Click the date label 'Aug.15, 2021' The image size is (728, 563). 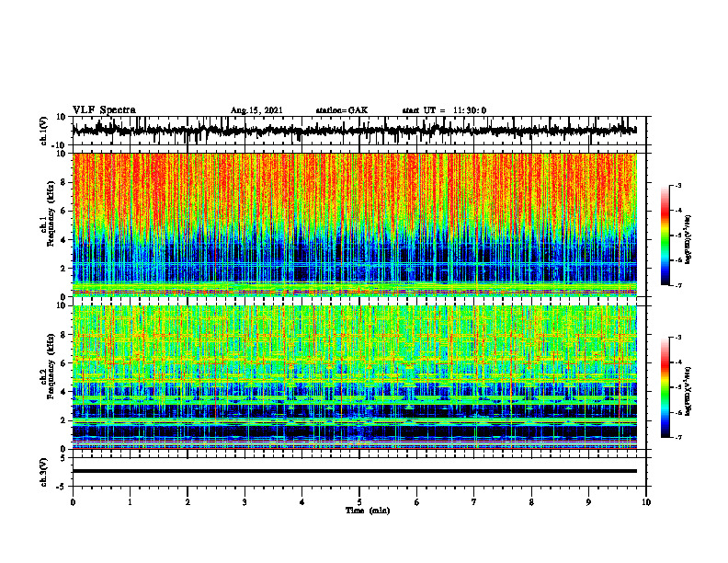256,110
